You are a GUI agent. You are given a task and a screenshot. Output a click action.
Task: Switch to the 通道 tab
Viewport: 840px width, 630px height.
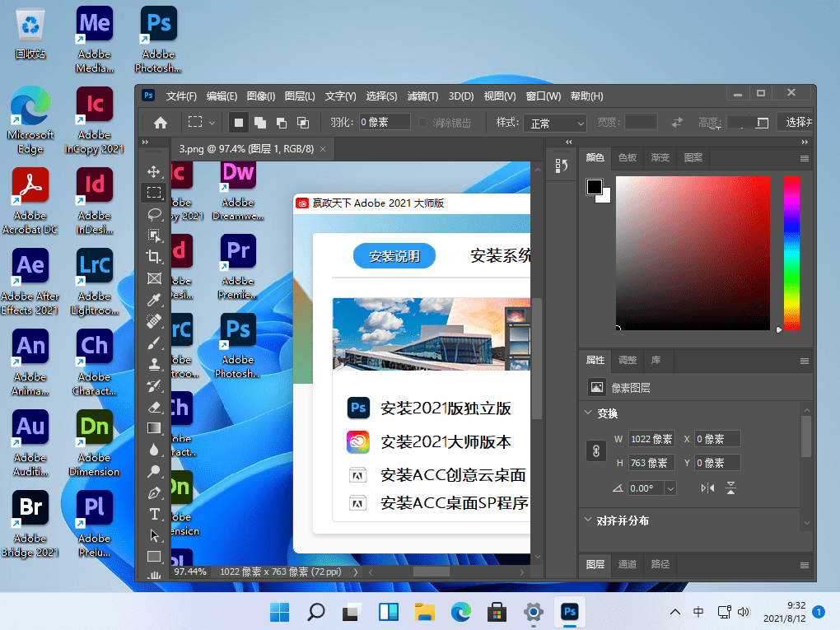tap(628, 564)
